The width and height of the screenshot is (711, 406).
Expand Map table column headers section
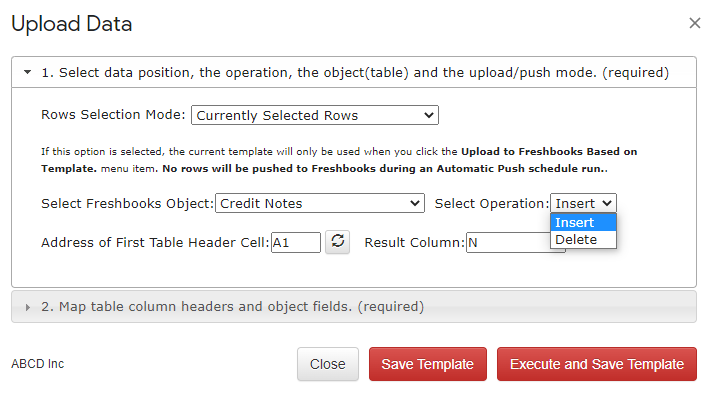tap(232, 307)
